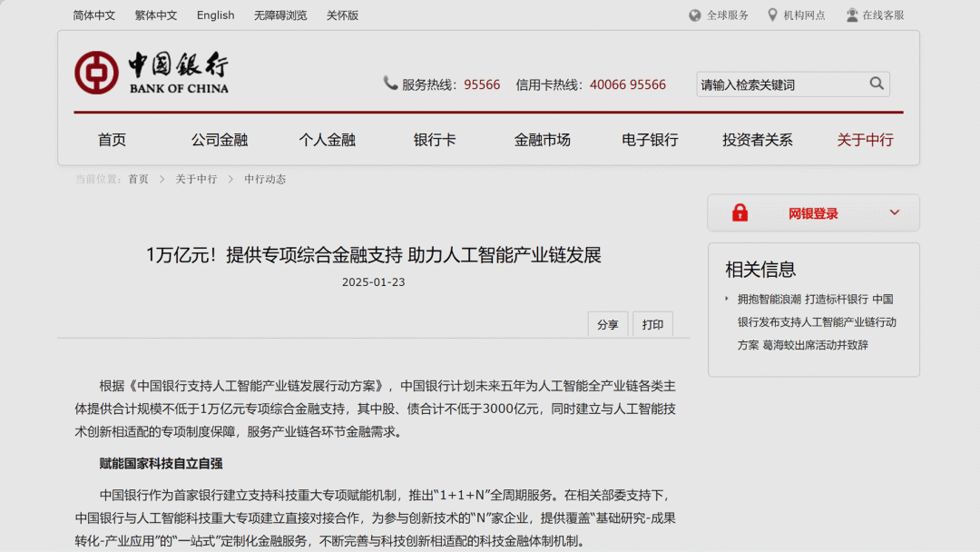Open the 公司金融 navigation menu
This screenshot has height=552, width=980.
pyautogui.click(x=220, y=140)
